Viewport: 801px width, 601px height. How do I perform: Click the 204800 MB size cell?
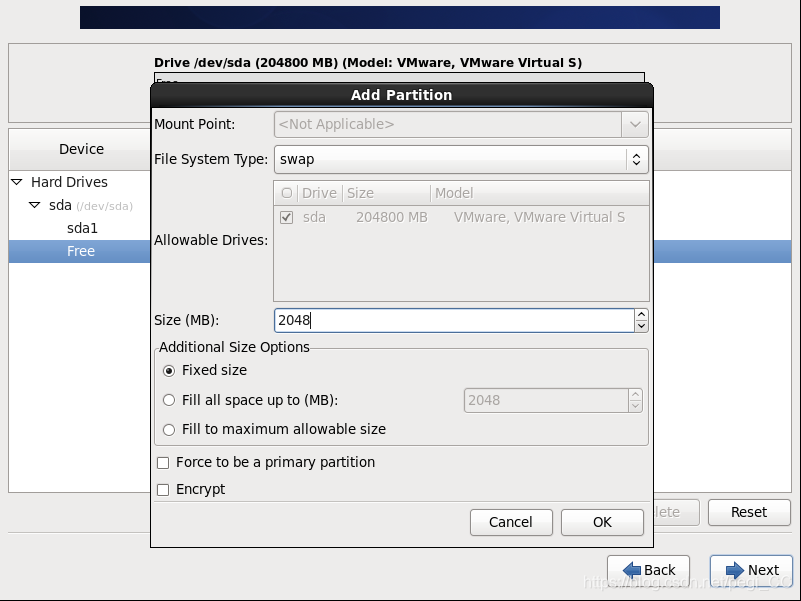click(392, 218)
